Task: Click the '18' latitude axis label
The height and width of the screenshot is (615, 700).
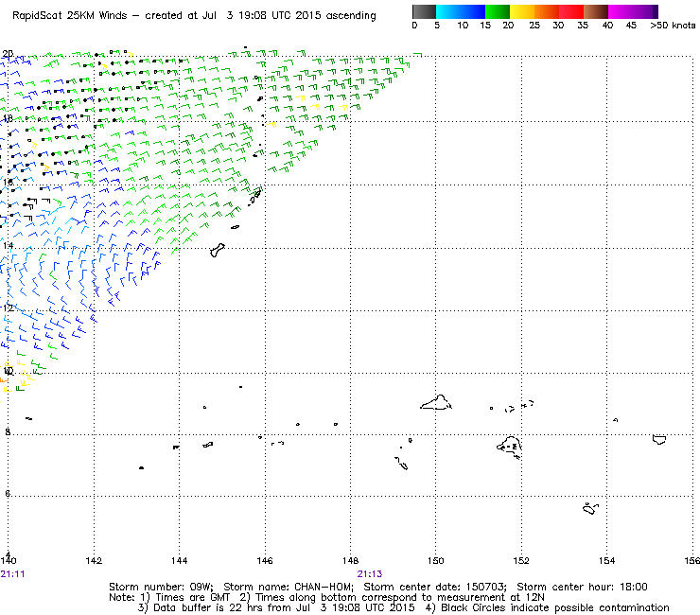Action: (x=8, y=118)
